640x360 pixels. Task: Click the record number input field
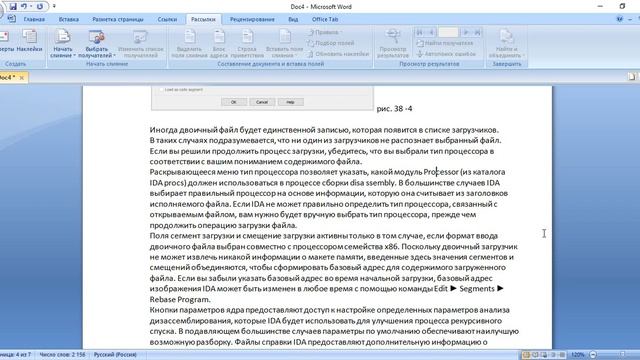click(448, 32)
